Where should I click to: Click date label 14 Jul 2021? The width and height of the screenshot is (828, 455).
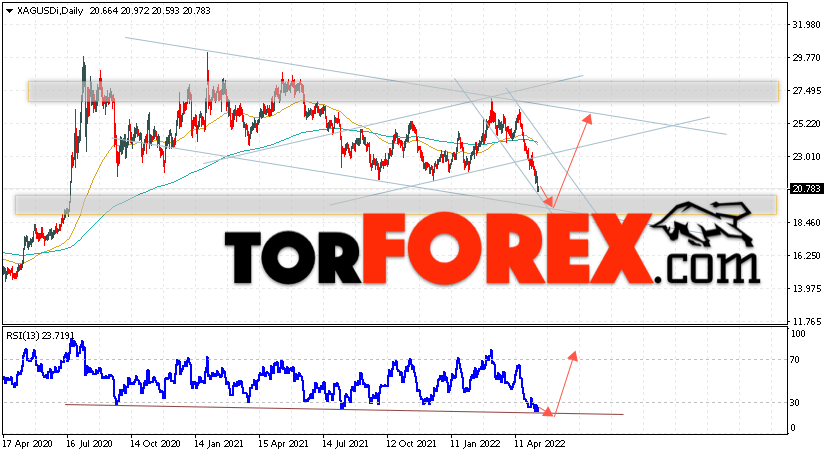click(x=346, y=443)
